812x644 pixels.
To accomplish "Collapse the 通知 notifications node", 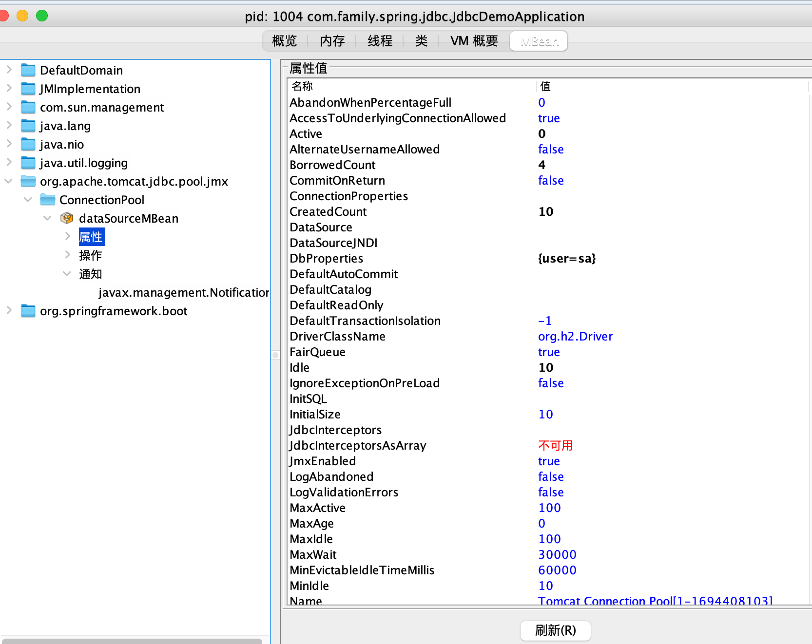I will pyautogui.click(x=67, y=274).
